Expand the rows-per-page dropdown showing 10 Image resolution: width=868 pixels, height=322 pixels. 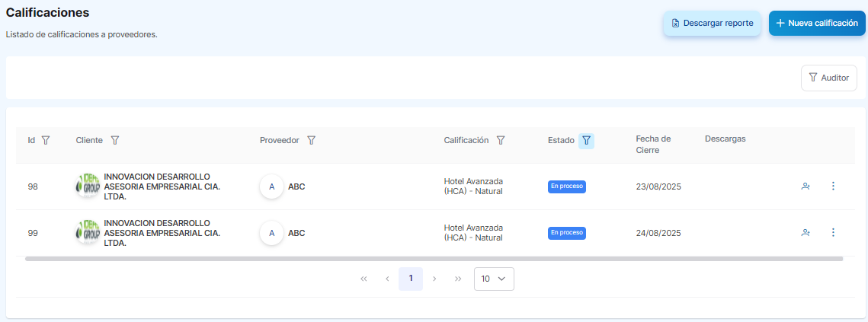point(494,279)
